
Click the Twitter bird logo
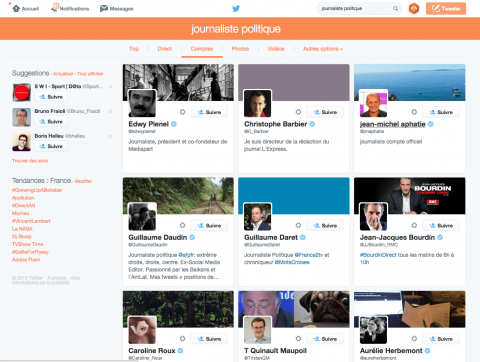236,8
